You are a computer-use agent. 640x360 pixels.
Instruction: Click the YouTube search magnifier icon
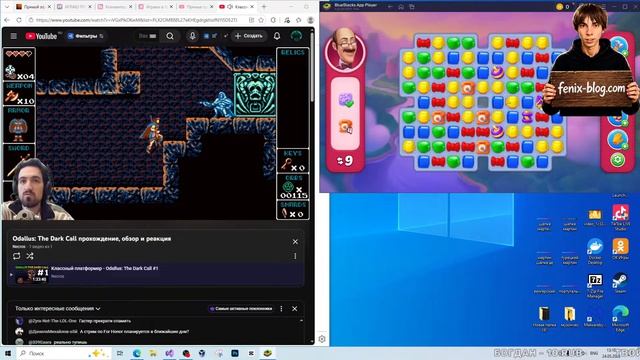point(170,36)
